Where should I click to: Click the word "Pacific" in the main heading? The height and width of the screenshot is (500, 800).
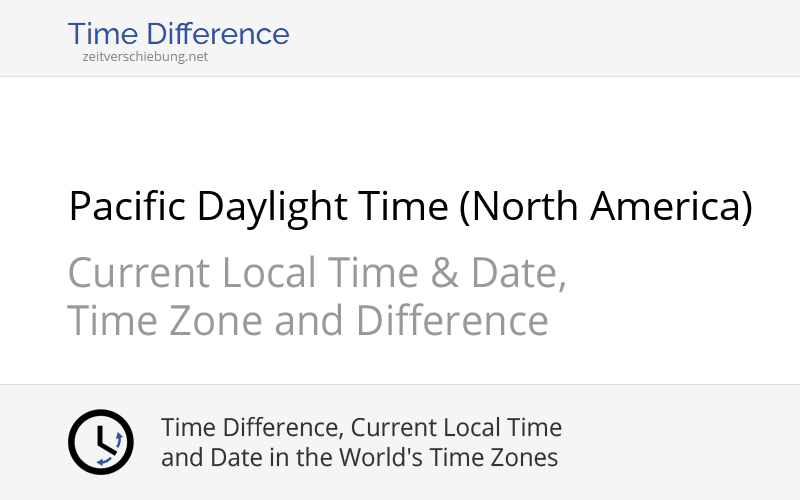[128, 207]
